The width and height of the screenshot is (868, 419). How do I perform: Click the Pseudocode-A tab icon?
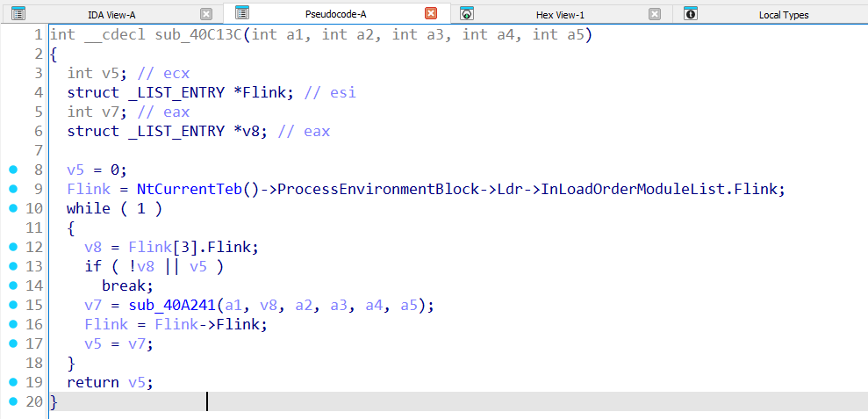[243, 14]
